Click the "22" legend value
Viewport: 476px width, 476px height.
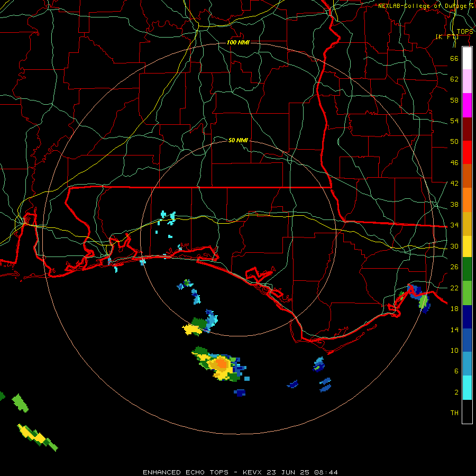(x=454, y=288)
